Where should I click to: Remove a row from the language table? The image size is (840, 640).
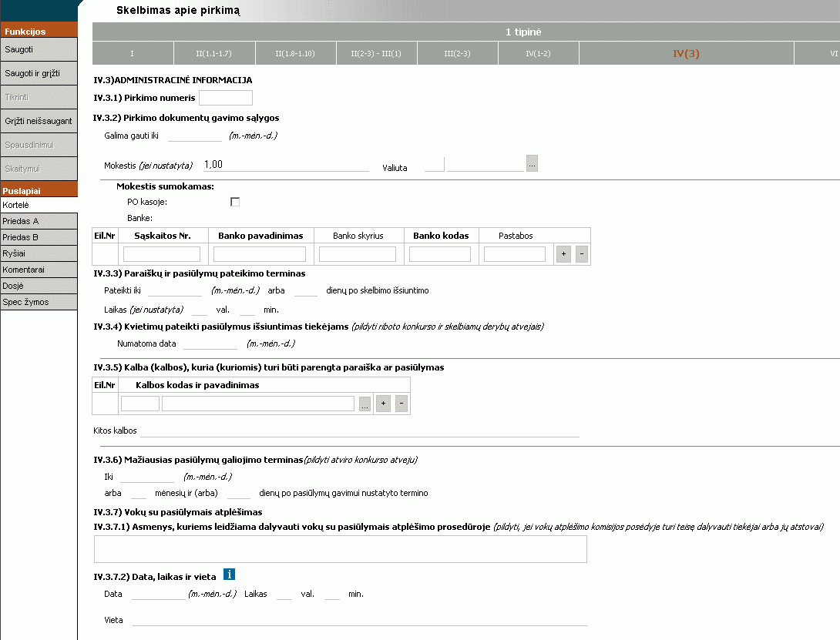click(x=402, y=404)
